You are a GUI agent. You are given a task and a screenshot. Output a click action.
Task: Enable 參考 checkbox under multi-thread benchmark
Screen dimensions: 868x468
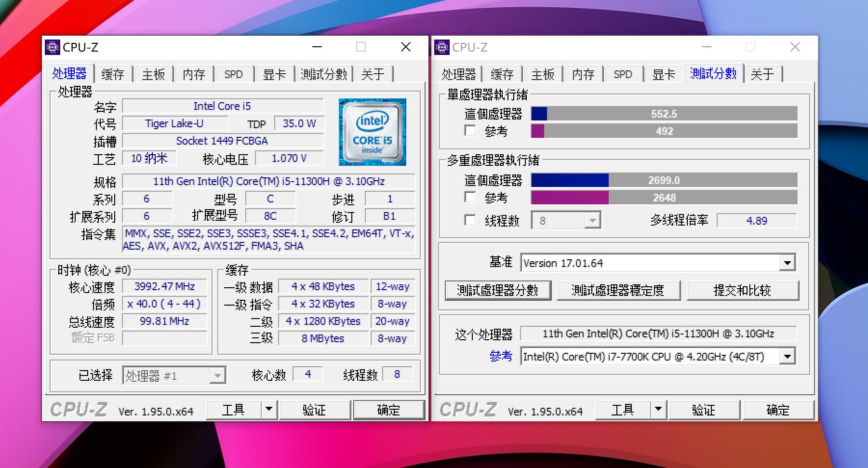click(470, 197)
